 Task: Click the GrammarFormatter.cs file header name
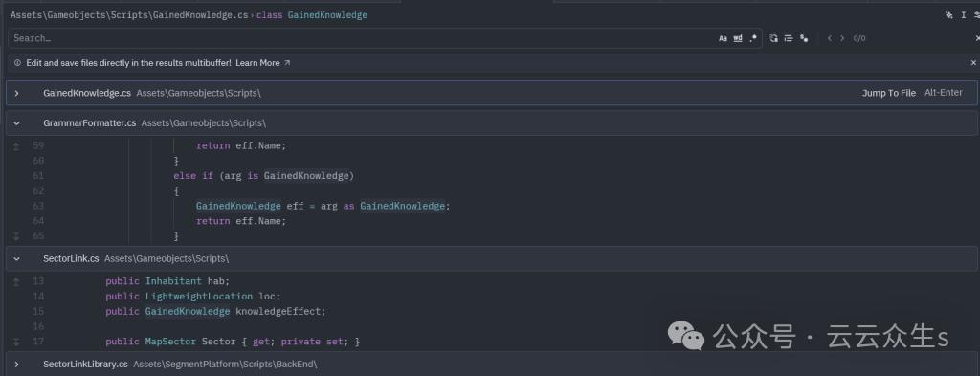pyautogui.click(x=89, y=123)
